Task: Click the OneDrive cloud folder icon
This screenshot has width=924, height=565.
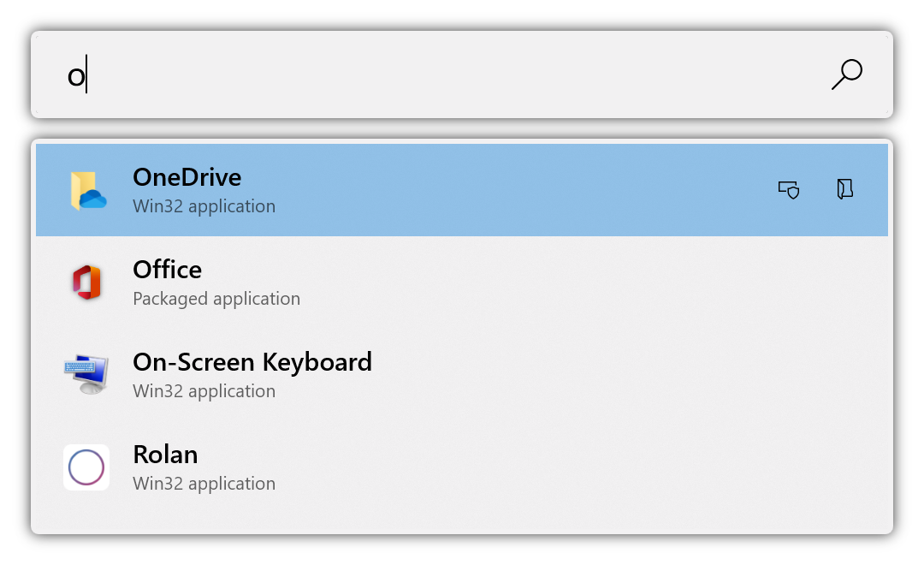Action: coord(87,190)
